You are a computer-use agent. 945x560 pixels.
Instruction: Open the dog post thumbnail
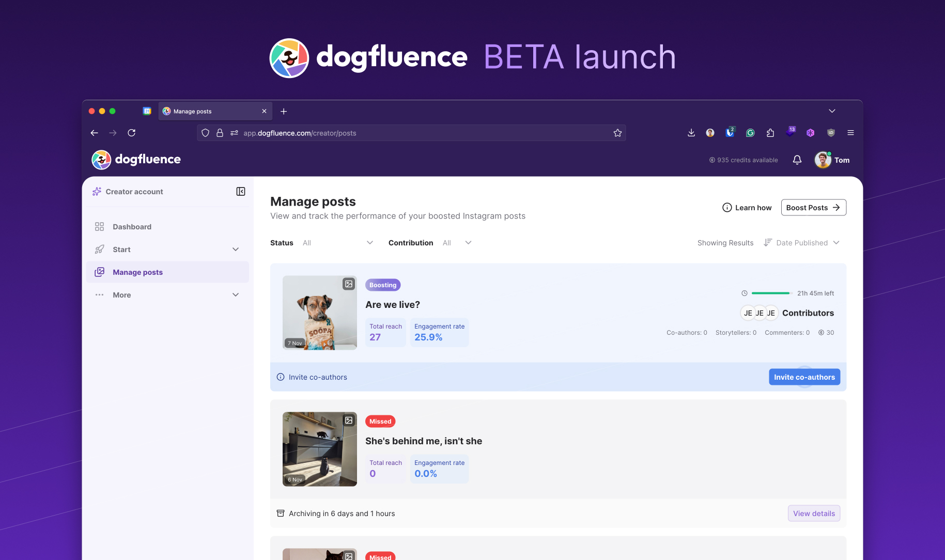click(319, 313)
